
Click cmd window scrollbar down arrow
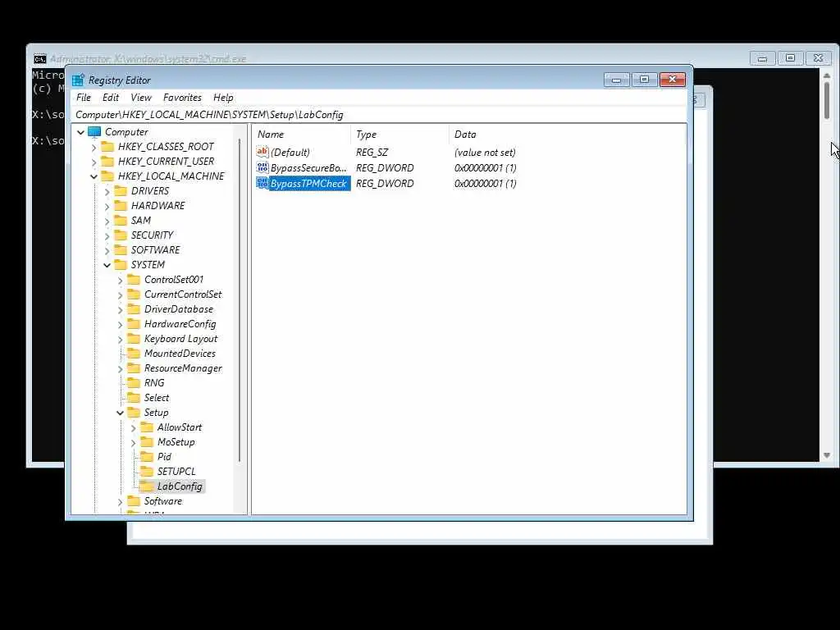tap(827, 455)
